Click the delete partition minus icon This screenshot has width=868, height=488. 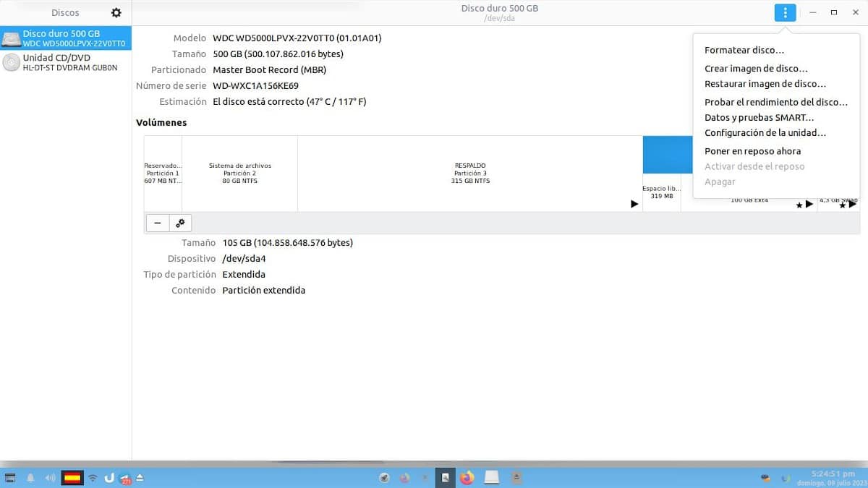pos(157,223)
